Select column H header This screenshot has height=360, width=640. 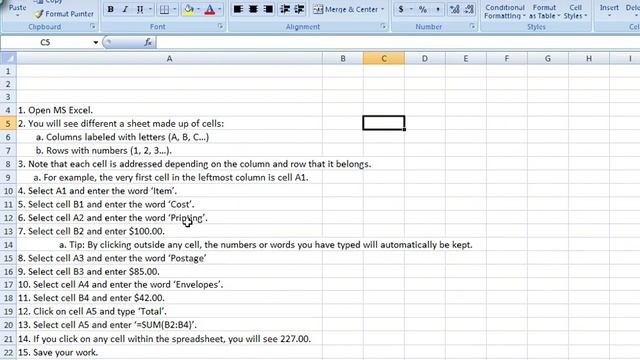pos(589,58)
